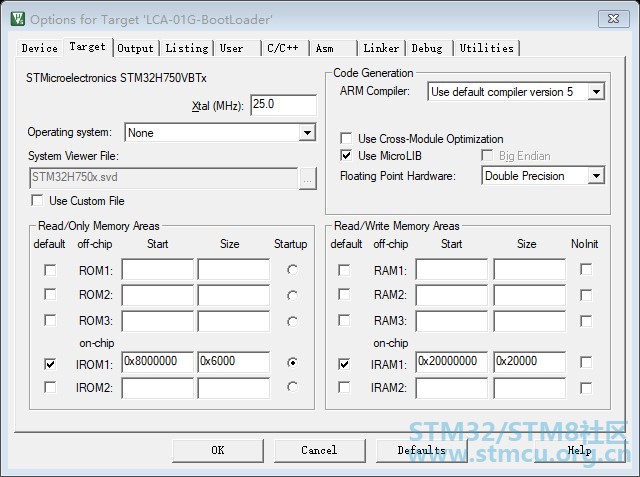Close the Options for Target dialog

tap(613, 19)
